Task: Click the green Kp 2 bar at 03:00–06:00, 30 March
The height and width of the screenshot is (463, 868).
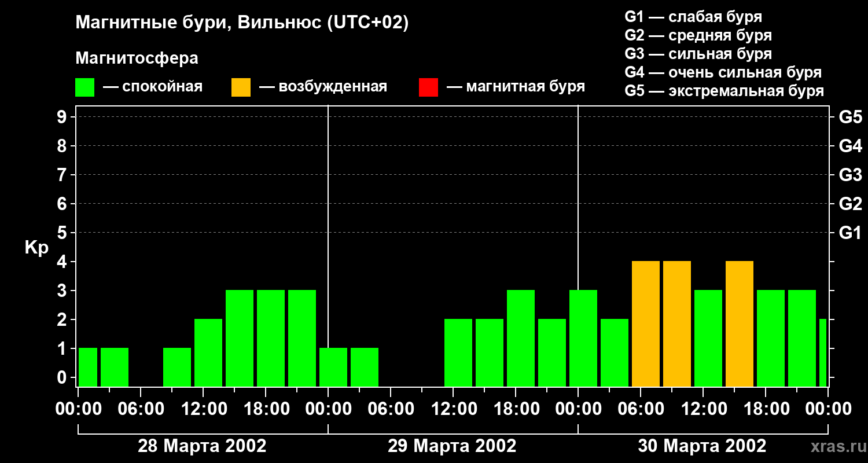Action: click(x=615, y=353)
